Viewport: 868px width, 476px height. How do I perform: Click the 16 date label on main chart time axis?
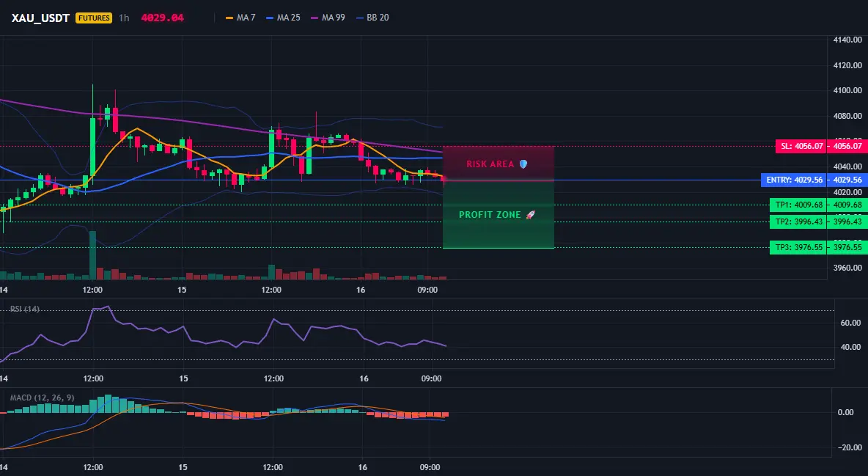coord(361,290)
